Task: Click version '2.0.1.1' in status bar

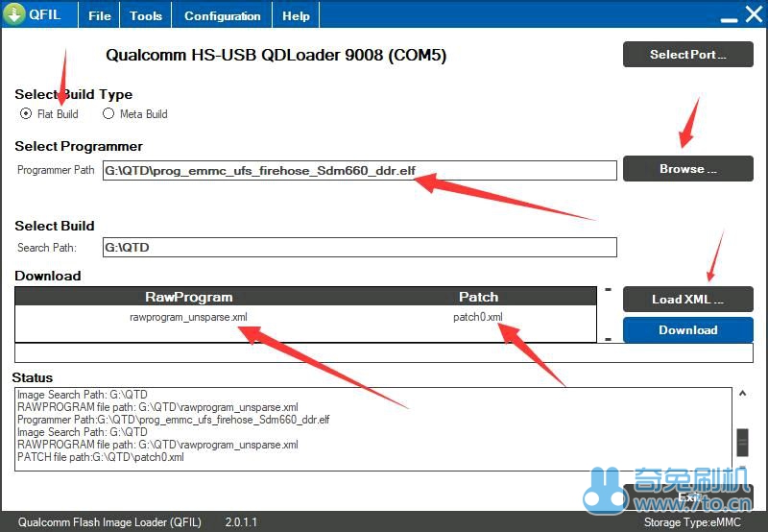Action: (x=241, y=522)
